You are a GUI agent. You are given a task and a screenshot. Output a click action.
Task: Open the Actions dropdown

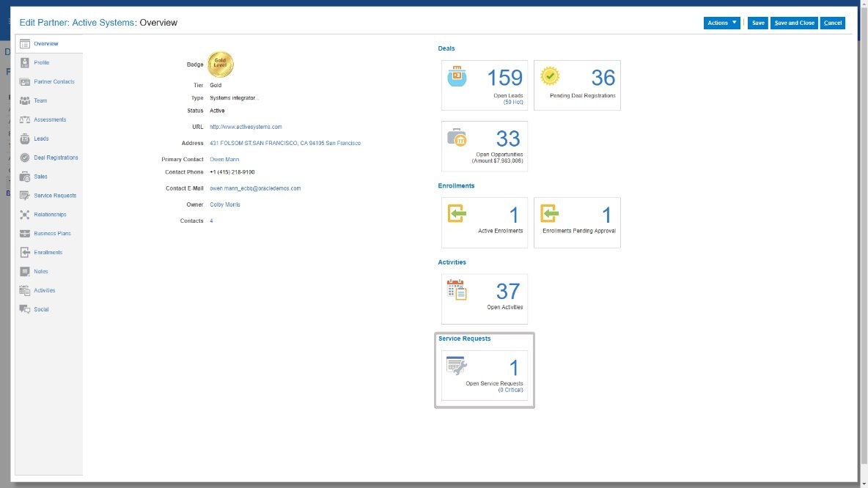pyautogui.click(x=721, y=23)
